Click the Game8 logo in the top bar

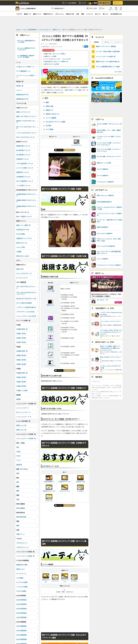tap(22, 3)
